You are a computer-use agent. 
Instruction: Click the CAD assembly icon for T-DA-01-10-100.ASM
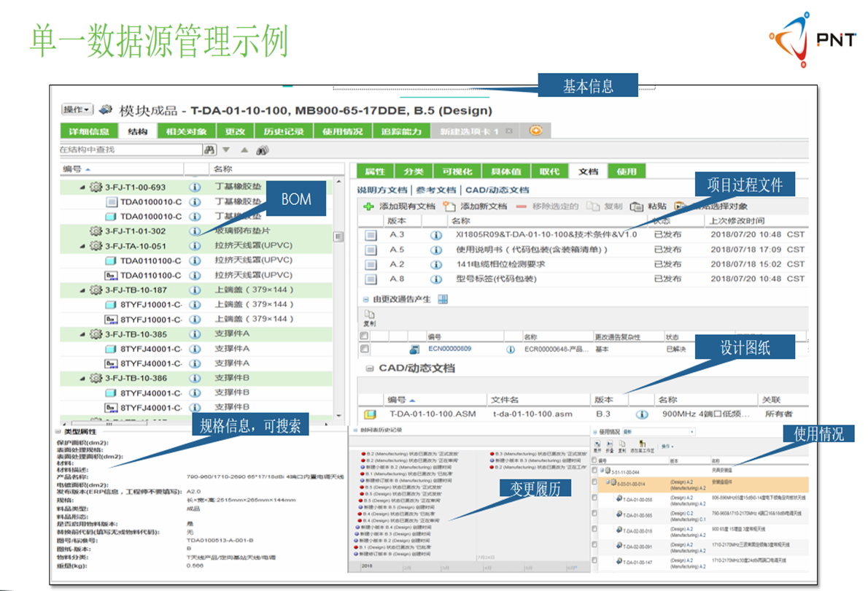pos(371,414)
